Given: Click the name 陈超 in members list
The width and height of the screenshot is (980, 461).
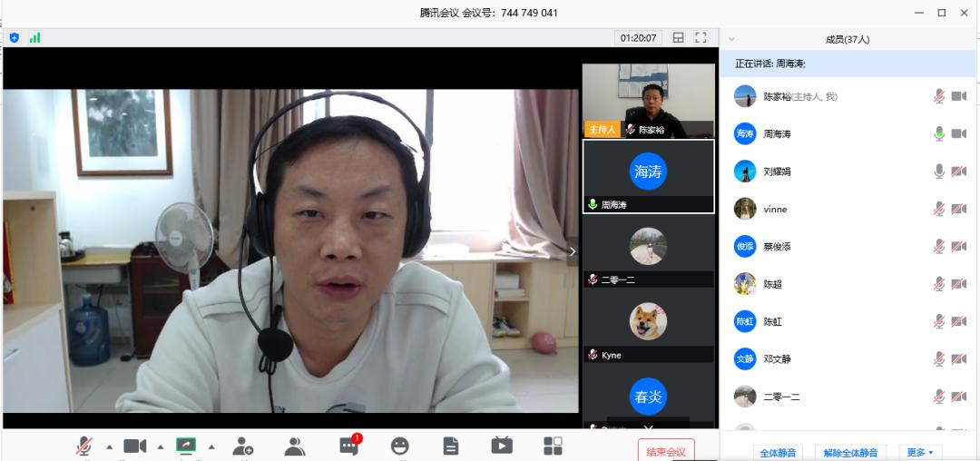Looking at the screenshot, I should [x=772, y=284].
